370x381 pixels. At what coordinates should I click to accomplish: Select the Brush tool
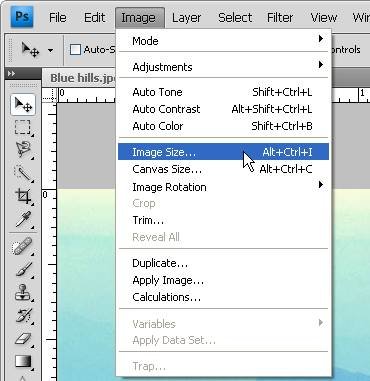pos(23,269)
